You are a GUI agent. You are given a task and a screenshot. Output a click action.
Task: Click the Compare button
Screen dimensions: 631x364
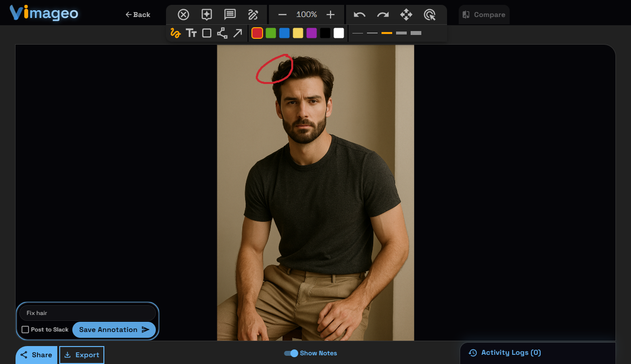click(x=484, y=15)
